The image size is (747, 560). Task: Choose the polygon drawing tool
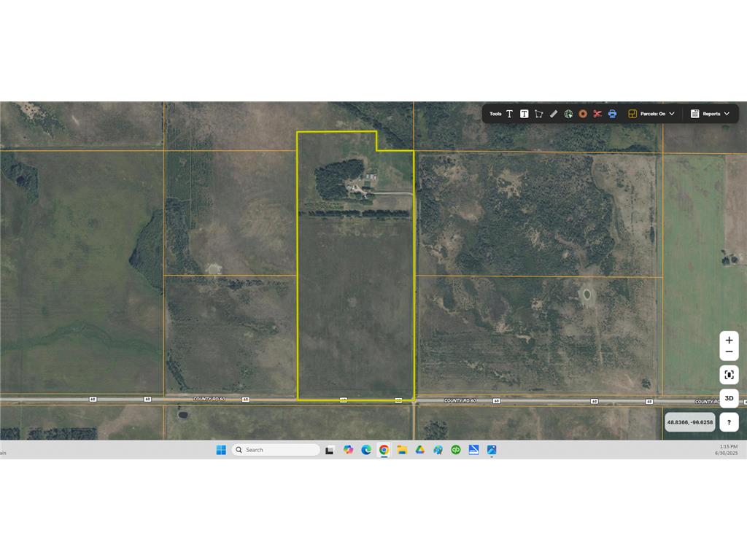click(539, 114)
